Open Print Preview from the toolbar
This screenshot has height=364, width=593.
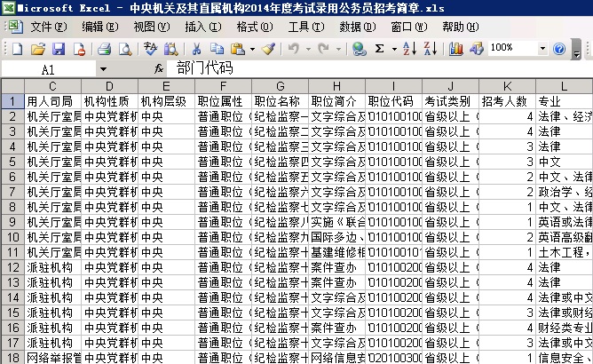[123, 49]
